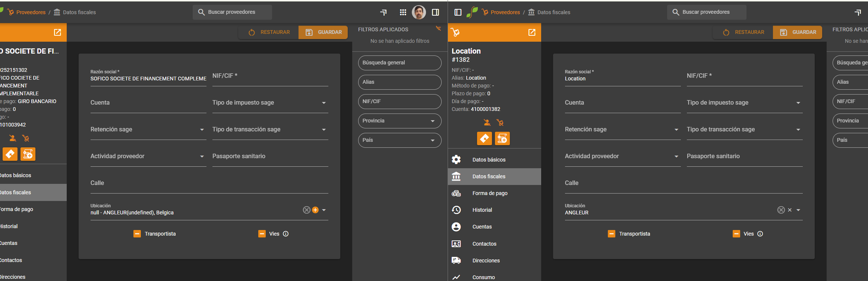Click Vies info icon in right window

[760, 234]
